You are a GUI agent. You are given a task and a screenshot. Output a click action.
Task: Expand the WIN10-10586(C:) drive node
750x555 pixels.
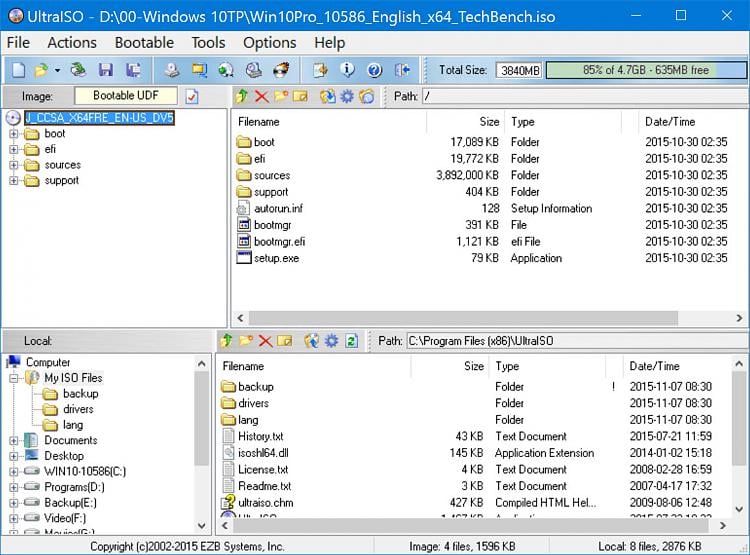click(x=14, y=472)
